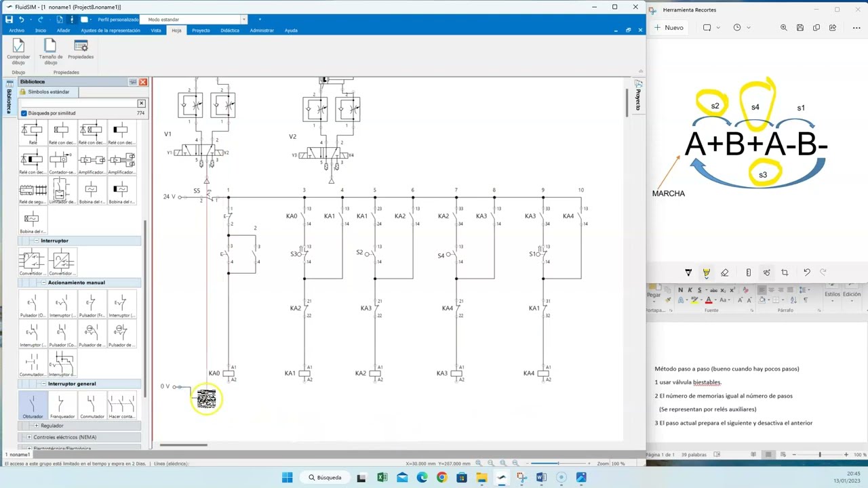Clear the library search with X button
This screenshot has height=488, width=868.
click(x=141, y=104)
